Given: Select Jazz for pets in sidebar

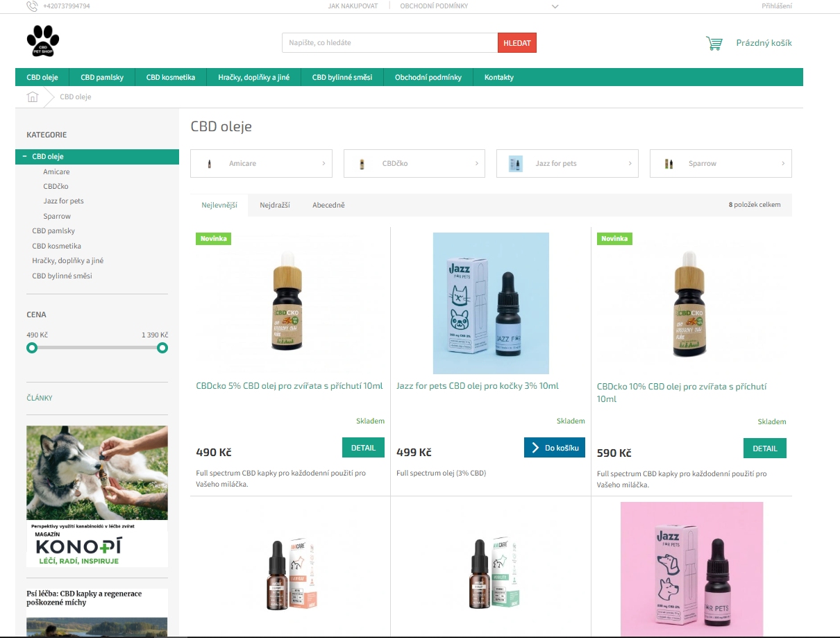Looking at the screenshot, I should tap(63, 201).
